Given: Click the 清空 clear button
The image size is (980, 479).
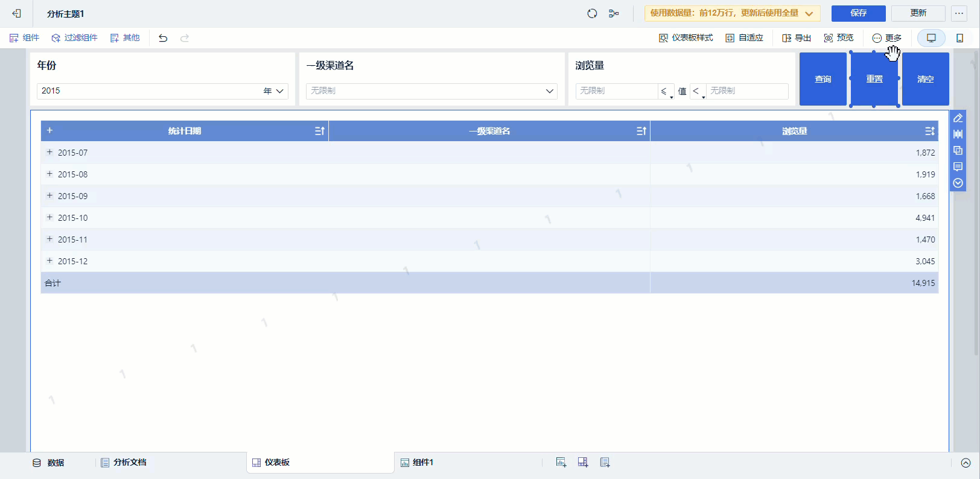Looking at the screenshot, I should coord(926,79).
